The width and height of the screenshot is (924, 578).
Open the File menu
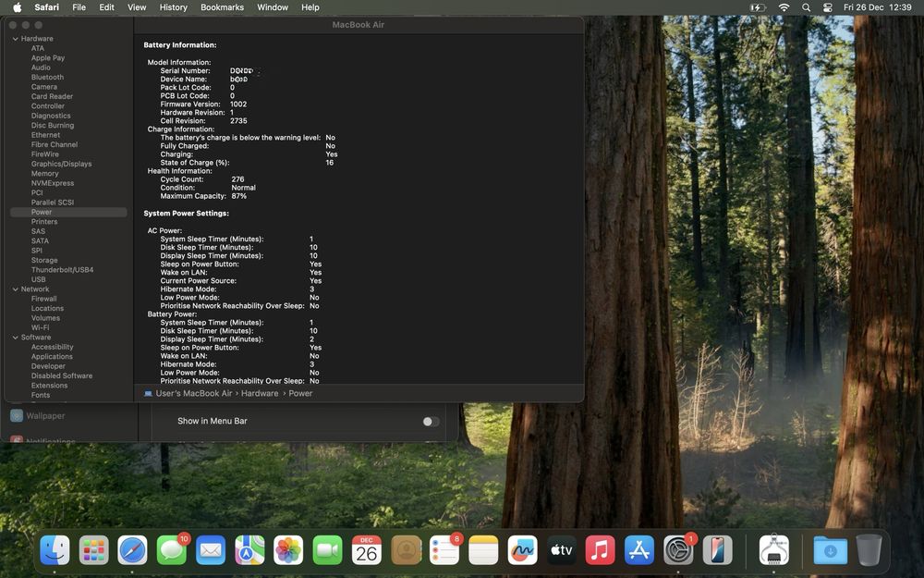(79, 7)
